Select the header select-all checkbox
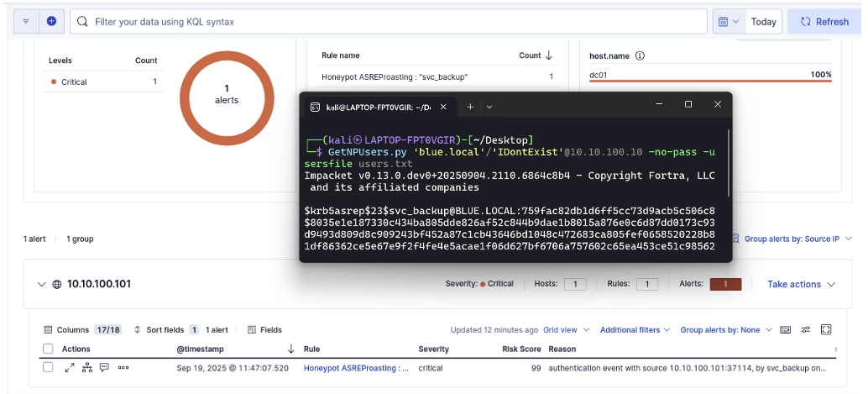Screen dimensions: 868x394 click(x=48, y=349)
